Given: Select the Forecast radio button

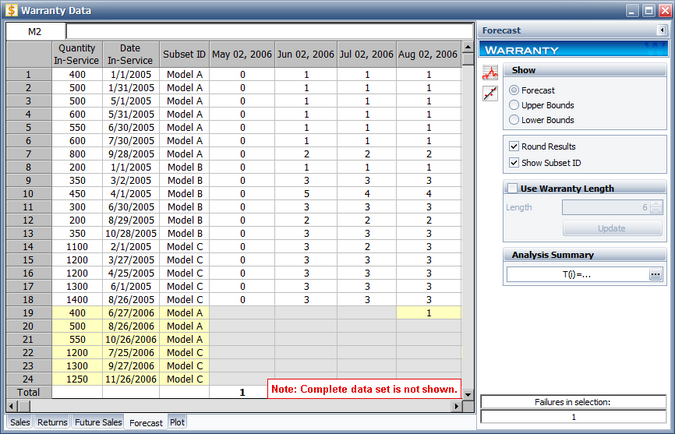Looking at the screenshot, I should point(515,90).
